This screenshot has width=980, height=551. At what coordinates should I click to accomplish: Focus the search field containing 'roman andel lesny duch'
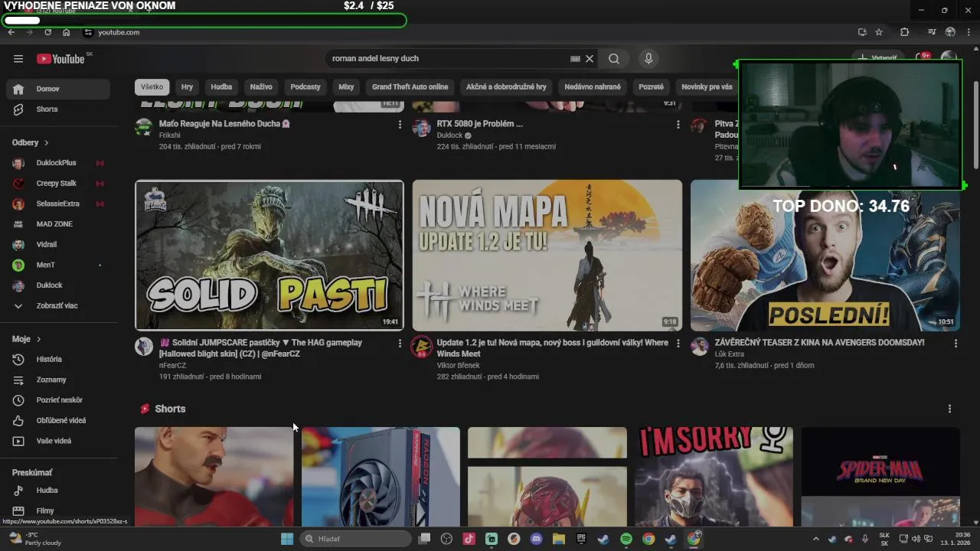[x=448, y=59]
